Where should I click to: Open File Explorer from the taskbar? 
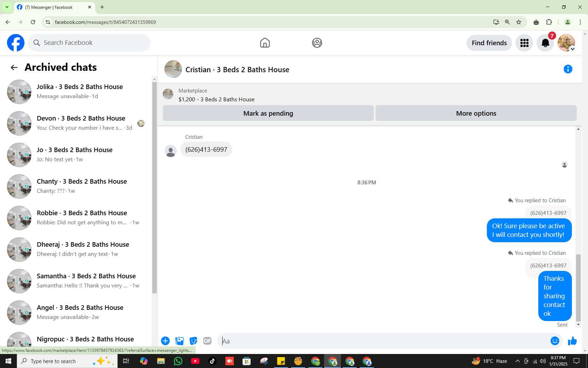161,361
